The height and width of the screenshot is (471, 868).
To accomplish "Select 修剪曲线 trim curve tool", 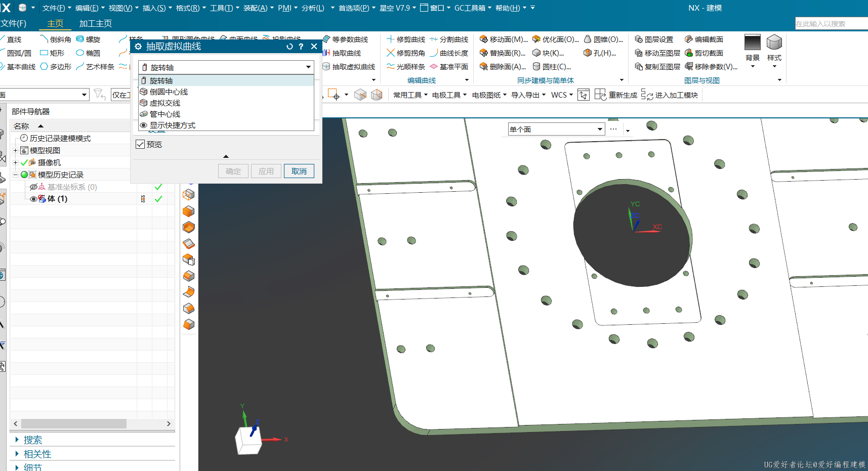I will coord(406,39).
